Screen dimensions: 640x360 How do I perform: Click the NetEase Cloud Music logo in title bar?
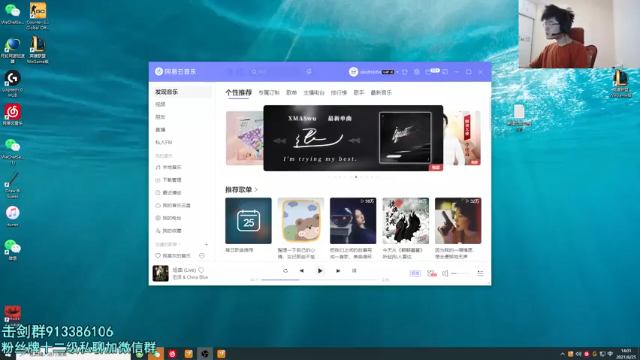coord(176,71)
